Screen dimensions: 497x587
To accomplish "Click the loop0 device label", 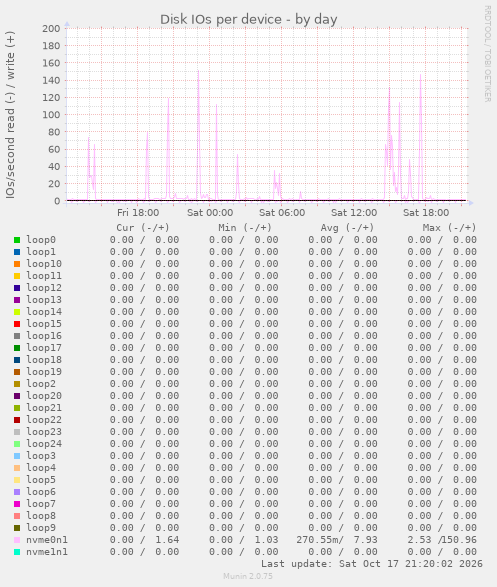I will point(41,240).
